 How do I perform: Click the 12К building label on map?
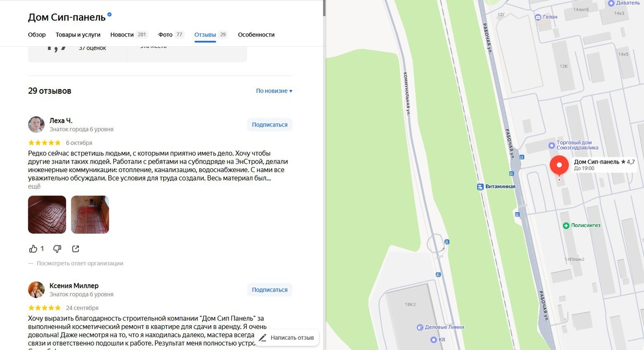[563, 66]
